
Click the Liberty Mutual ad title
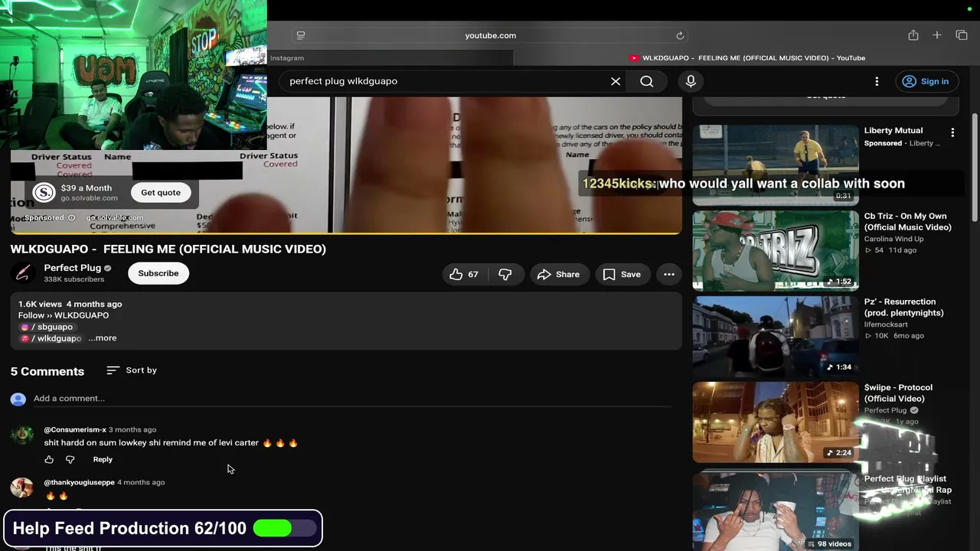893,131
